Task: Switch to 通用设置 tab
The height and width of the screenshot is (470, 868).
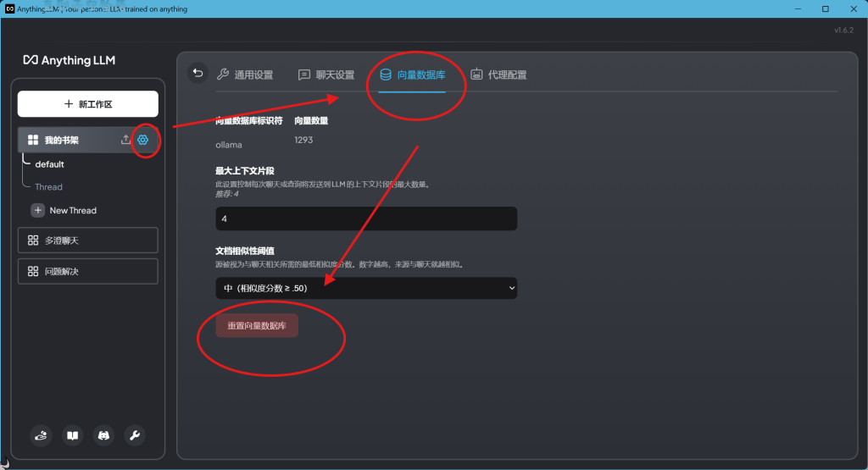Action: (x=245, y=75)
